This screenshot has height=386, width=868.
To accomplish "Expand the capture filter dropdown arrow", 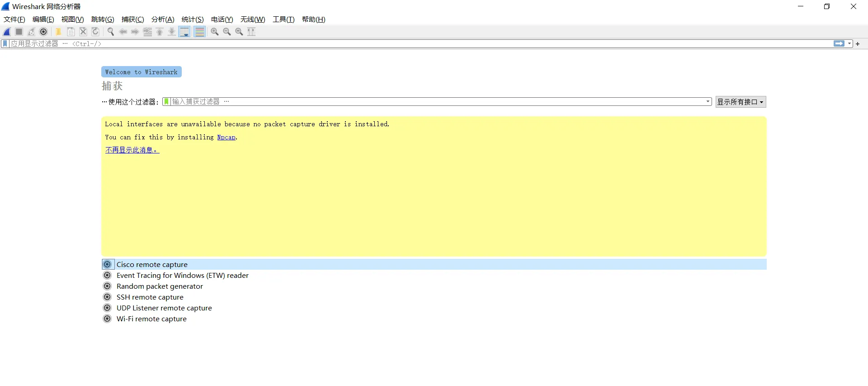I will pos(708,102).
